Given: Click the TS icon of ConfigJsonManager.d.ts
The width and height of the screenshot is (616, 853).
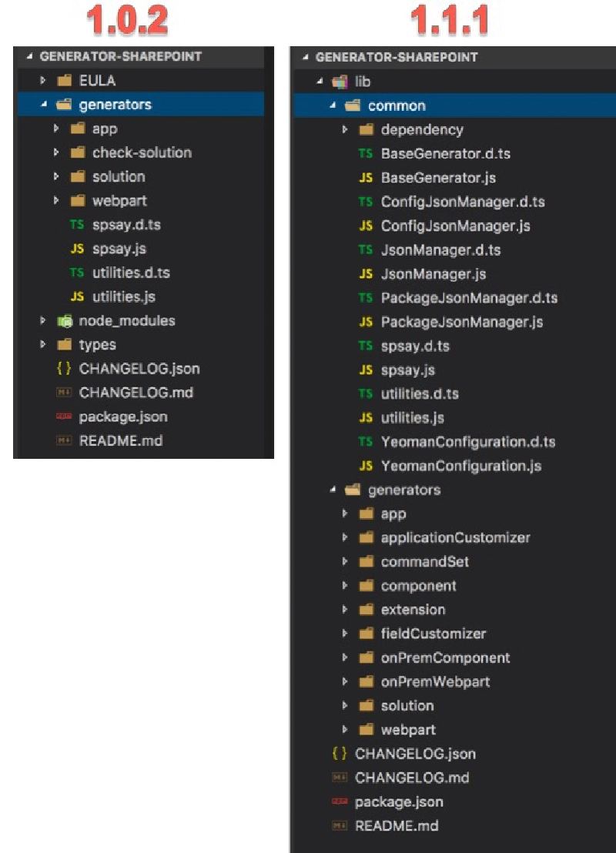Looking at the screenshot, I should point(366,202).
